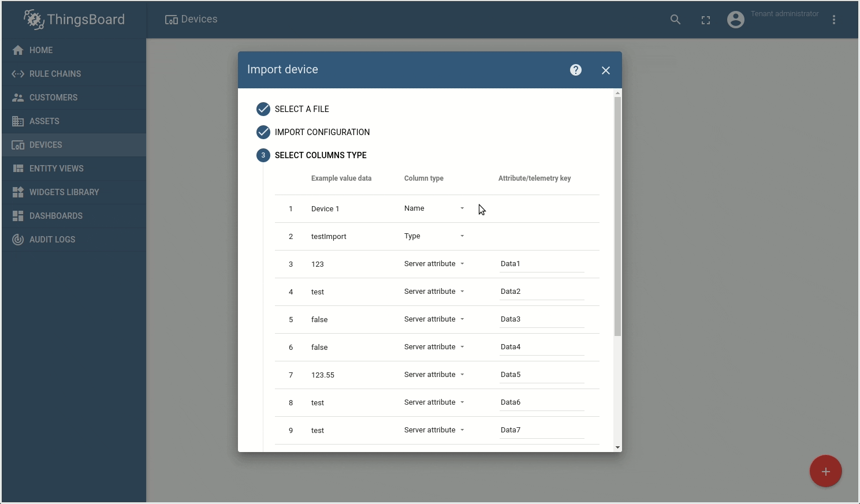The width and height of the screenshot is (860, 504).
Task: Go to IMPORT CONFIGURATION step
Action: (x=322, y=132)
